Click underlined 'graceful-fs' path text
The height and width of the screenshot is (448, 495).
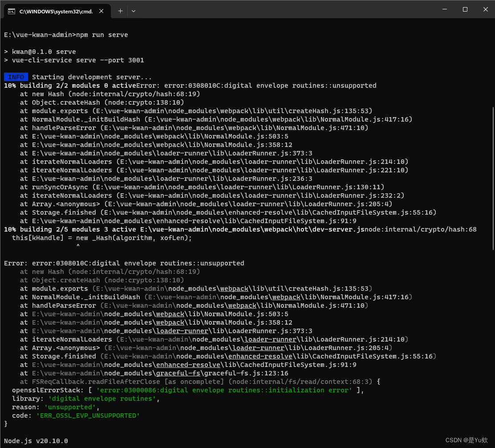[178, 373]
